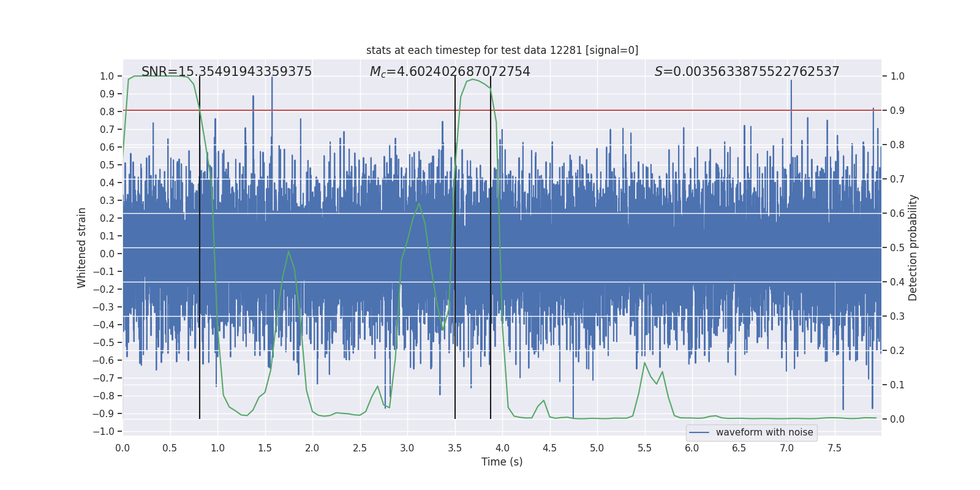Click the 'waveform with noise' legend label
This screenshot has width=980, height=490.
tap(764, 432)
